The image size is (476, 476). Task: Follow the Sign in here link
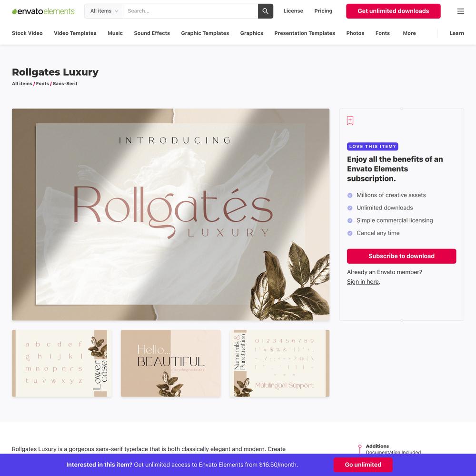point(363,282)
